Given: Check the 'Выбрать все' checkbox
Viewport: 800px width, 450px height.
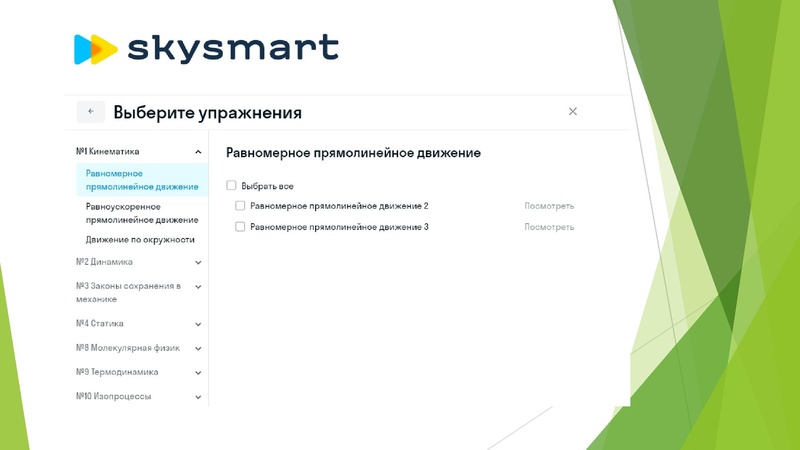Looking at the screenshot, I should click(x=231, y=186).
